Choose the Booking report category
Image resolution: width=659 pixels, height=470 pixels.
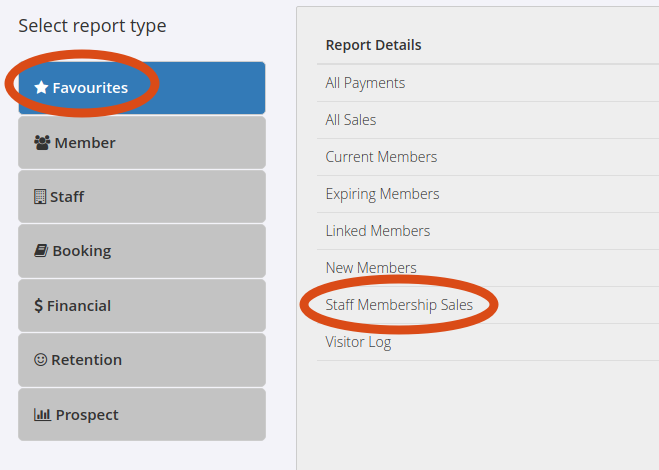142,251
